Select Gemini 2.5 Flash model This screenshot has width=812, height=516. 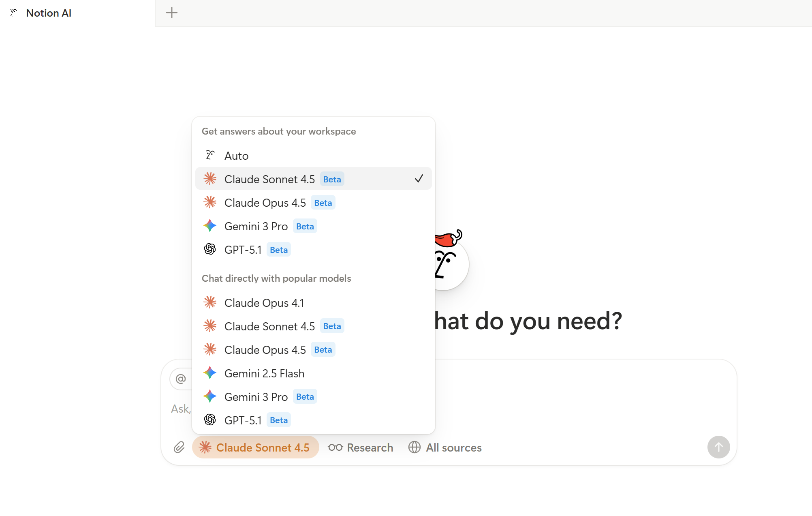[x=264, y=373]
